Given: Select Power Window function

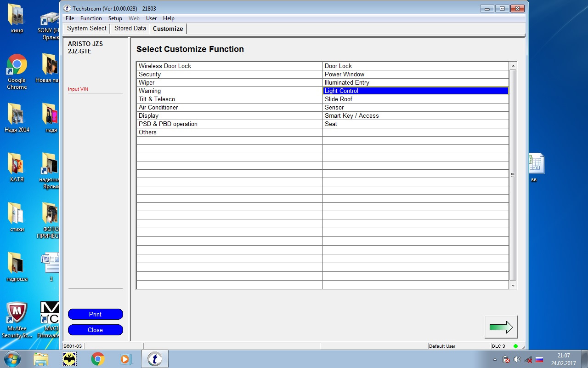Looking at the screenshot, I should [416, 74].
